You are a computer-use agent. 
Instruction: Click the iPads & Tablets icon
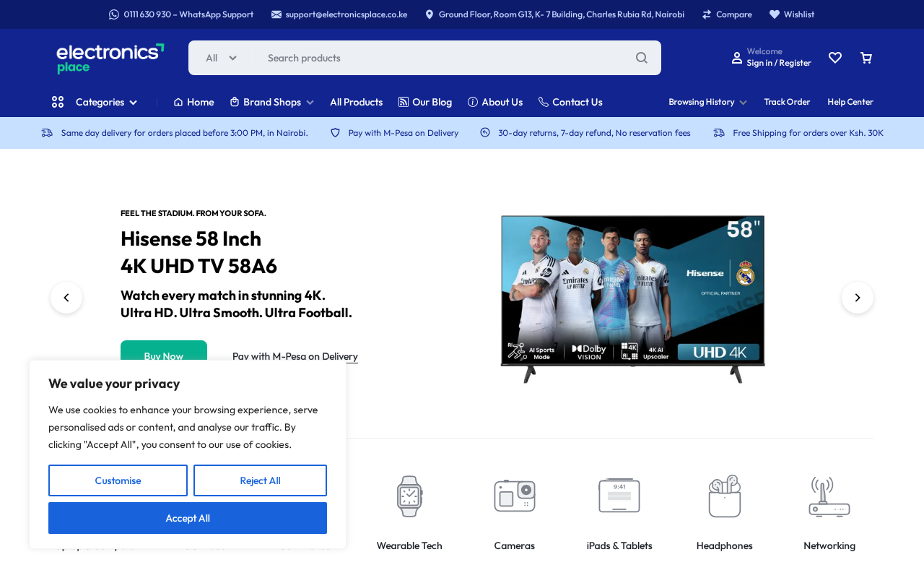tap(619, 496)
